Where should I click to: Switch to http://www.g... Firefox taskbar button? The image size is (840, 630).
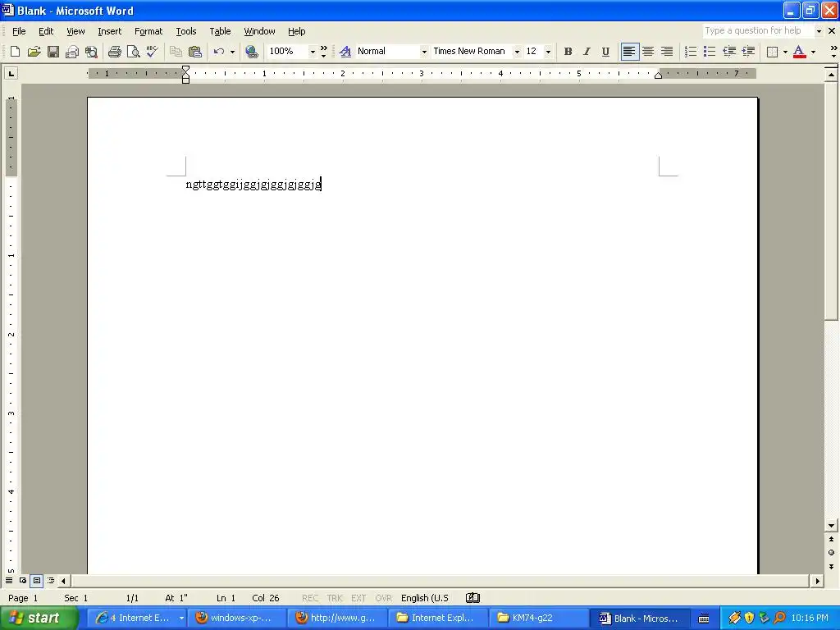(338, 618)
